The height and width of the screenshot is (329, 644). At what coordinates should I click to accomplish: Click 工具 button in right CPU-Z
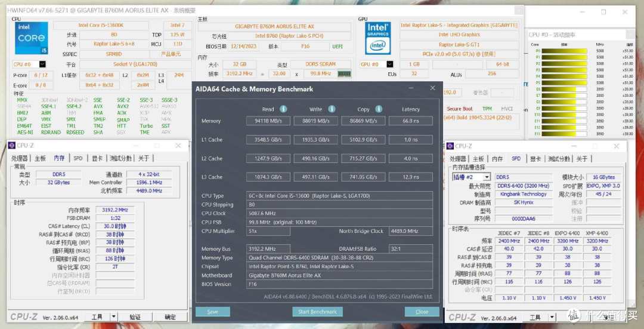(535, 318)
